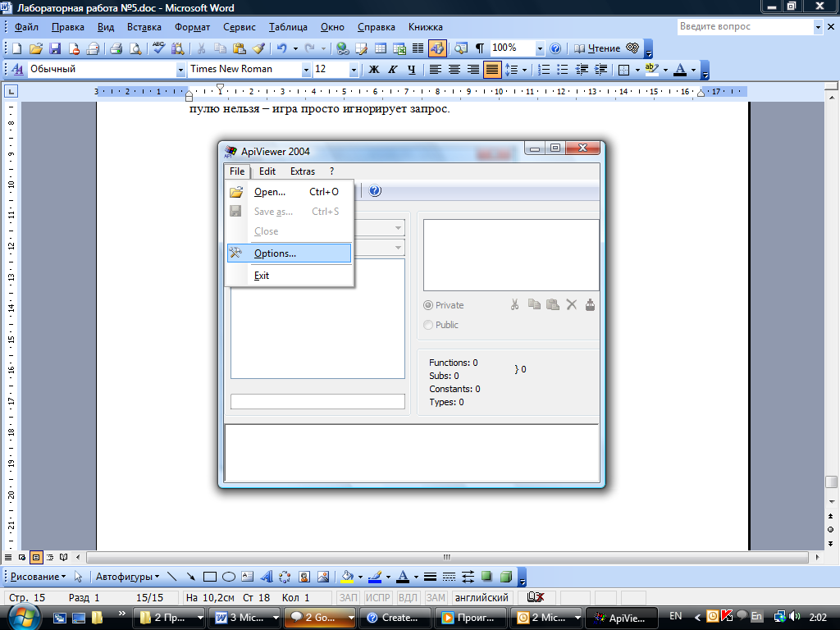Viewport: 840px width, 630px height.
Task: Click the ApiViewer search text field
Action: tap(317, 402)
